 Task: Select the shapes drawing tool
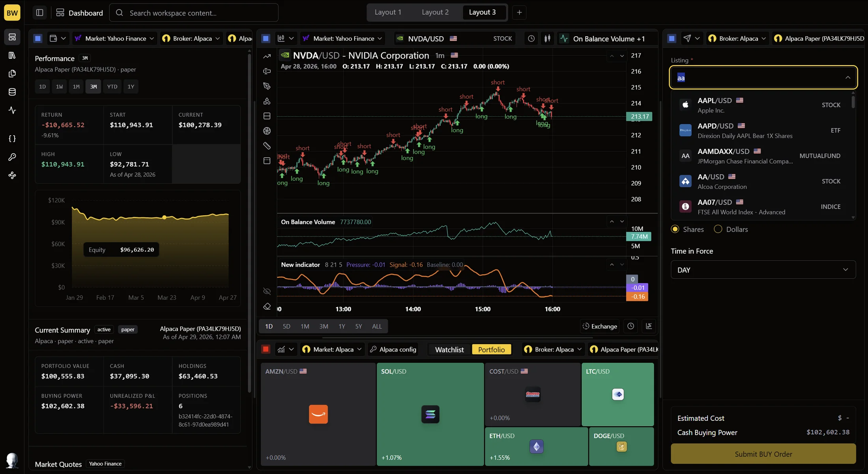coord(267,101)
